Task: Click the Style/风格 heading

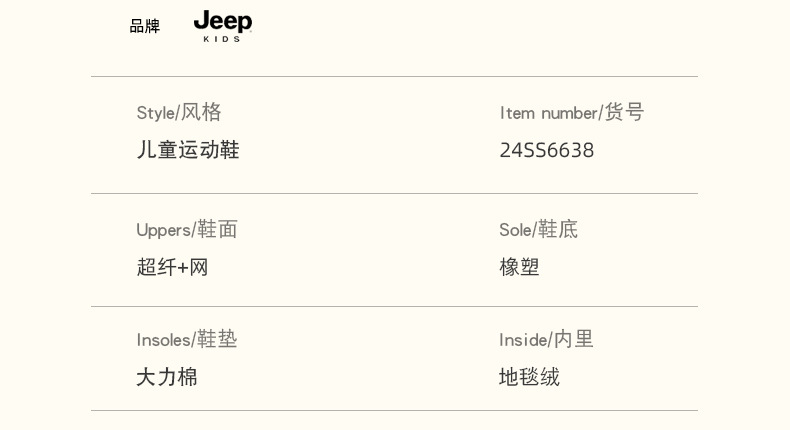Action: 179,112
